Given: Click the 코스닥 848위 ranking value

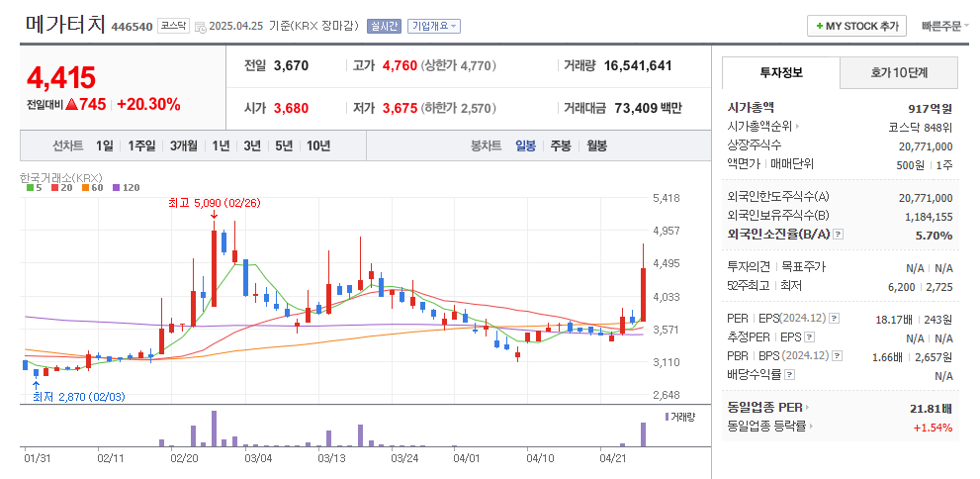Looking at the screenshot, I should tap(921, 127).
